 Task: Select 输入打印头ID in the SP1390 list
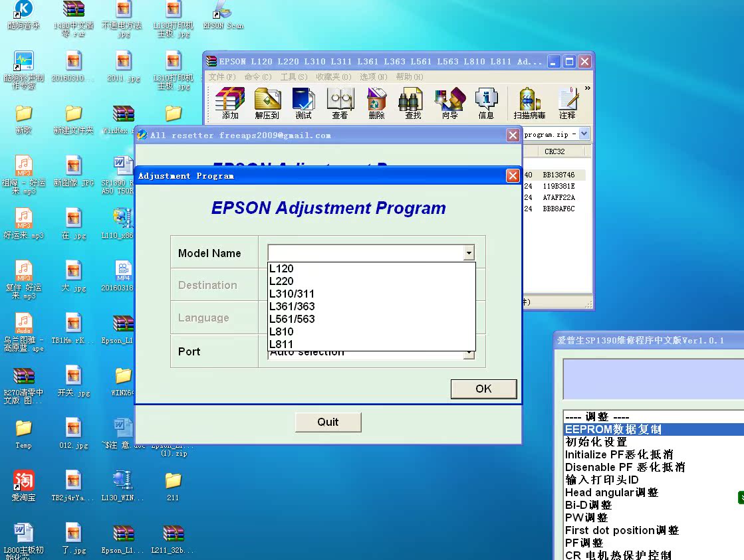(x=654, y=480)
